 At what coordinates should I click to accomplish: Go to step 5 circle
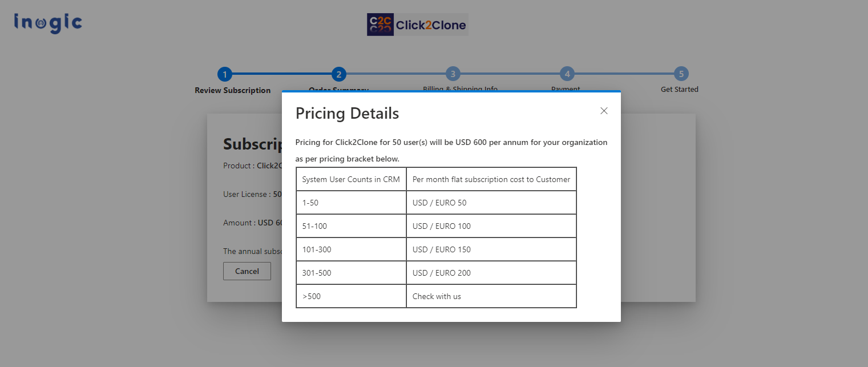[681, 74]
